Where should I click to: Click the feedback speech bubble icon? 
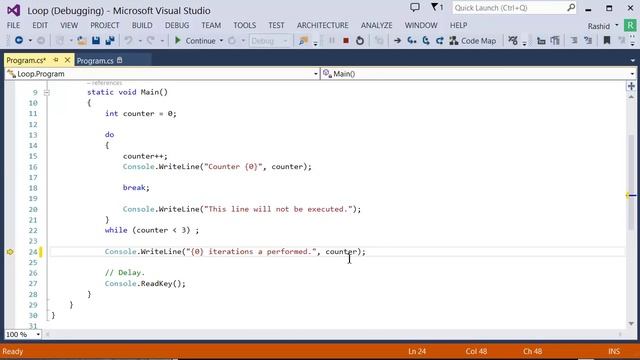coord(415,7)
